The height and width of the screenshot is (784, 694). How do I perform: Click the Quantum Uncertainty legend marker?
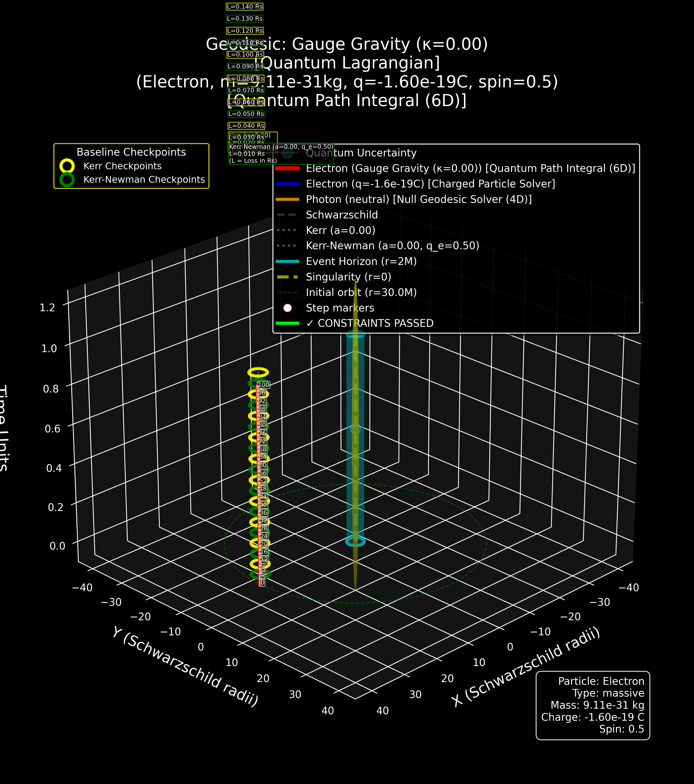click(x=287, y=153)
